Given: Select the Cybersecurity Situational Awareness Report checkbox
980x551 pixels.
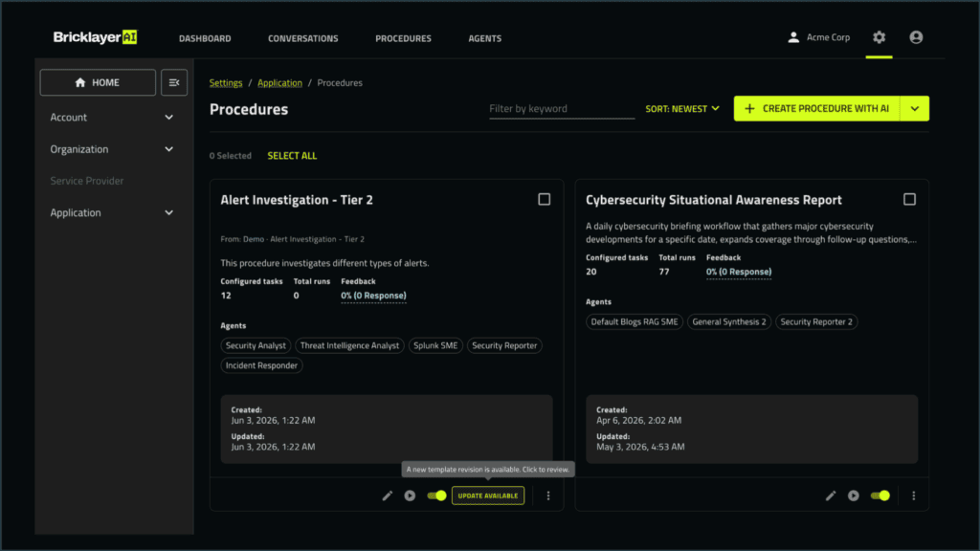Looking at the screenshot, I should click(x=909, y=199).
